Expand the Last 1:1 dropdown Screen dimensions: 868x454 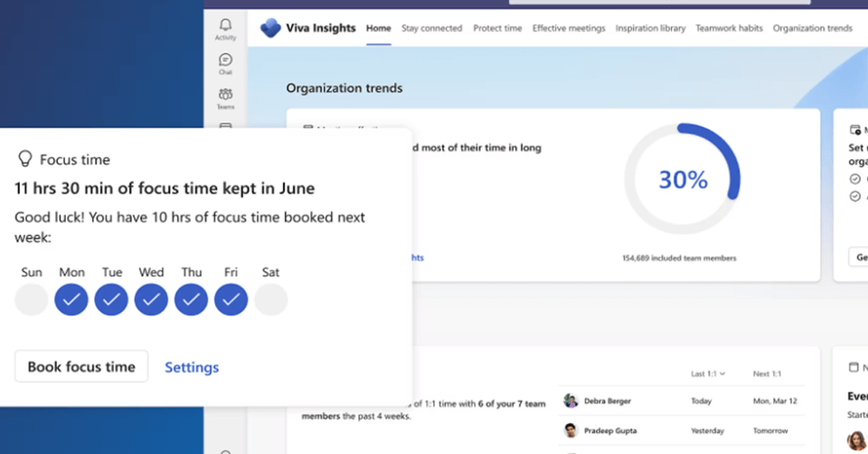click(708, 374)
